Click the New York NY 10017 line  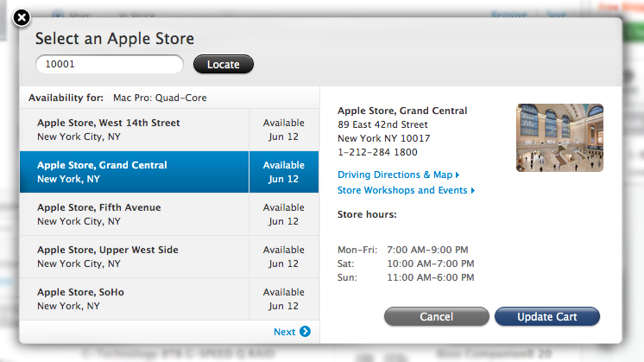pos(383,138)
